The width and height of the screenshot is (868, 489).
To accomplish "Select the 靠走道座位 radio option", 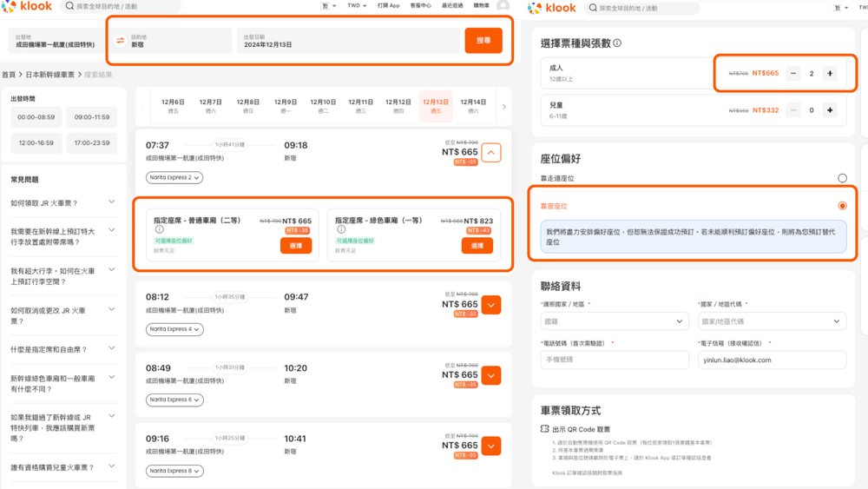I will [842, 178].
